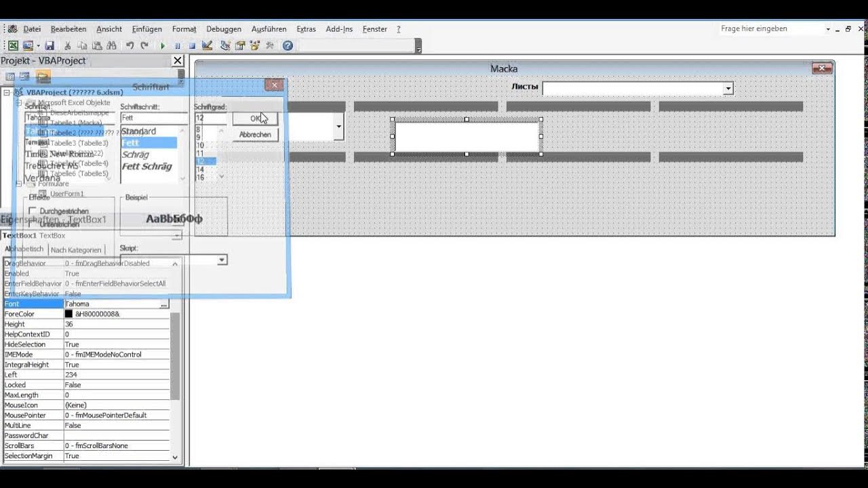Open the Листы combo box dropdown arrow
The width and height of the screenshot is (868, 488).
pos(728,88)
